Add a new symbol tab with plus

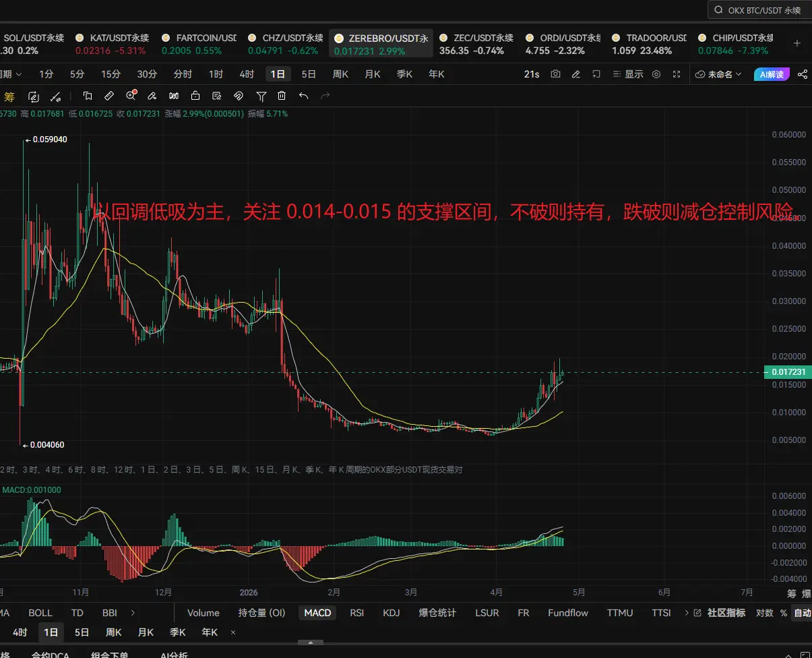click(797, 43)
